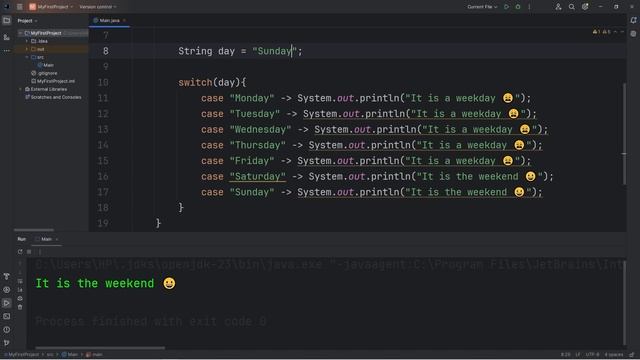Stop the process with the stop icon

[x=29, y=252]
